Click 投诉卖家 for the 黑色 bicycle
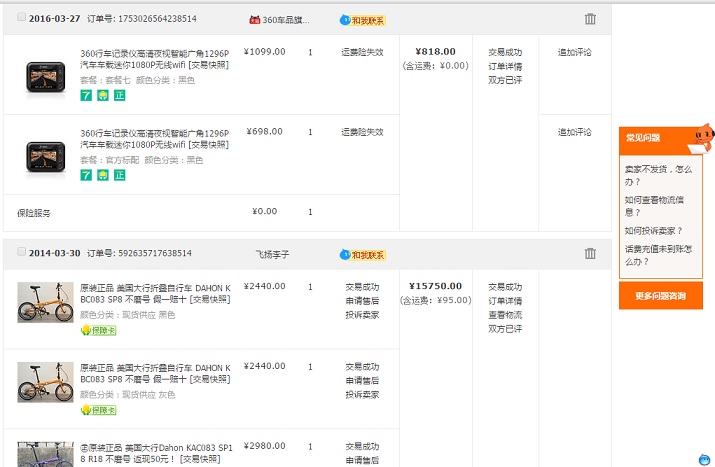This screenshot has width=715, height=467. [363, 315]
